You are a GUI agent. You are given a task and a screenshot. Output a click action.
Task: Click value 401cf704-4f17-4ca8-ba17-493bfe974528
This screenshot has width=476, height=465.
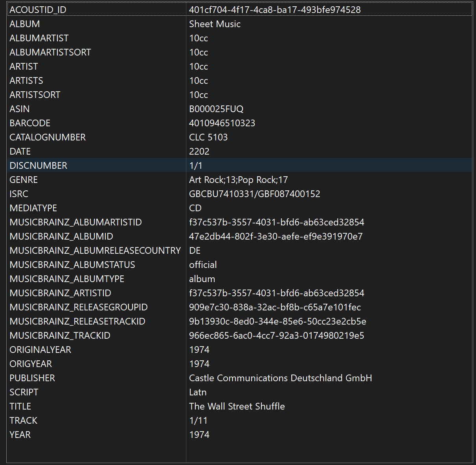tap(275, 10)
